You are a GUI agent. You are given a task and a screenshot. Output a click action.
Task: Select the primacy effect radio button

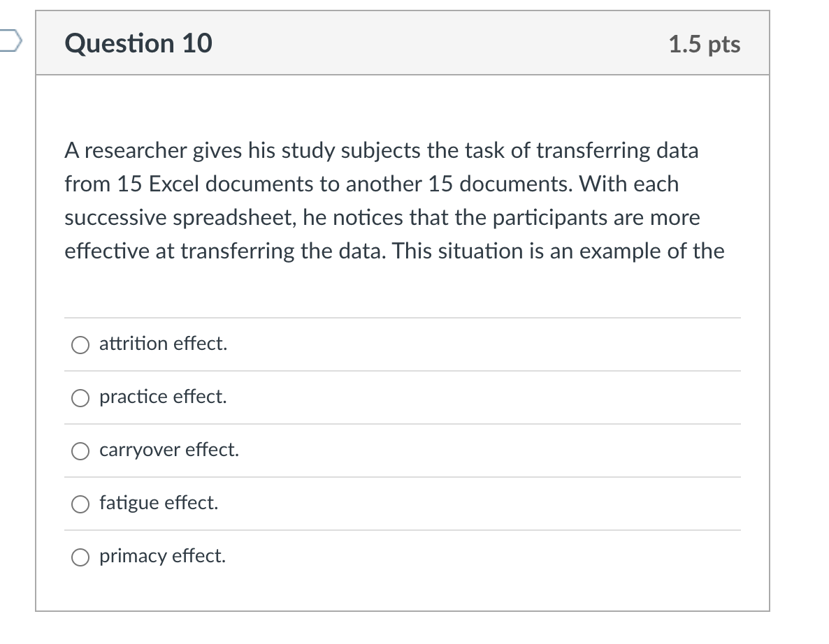click(80, 557)
